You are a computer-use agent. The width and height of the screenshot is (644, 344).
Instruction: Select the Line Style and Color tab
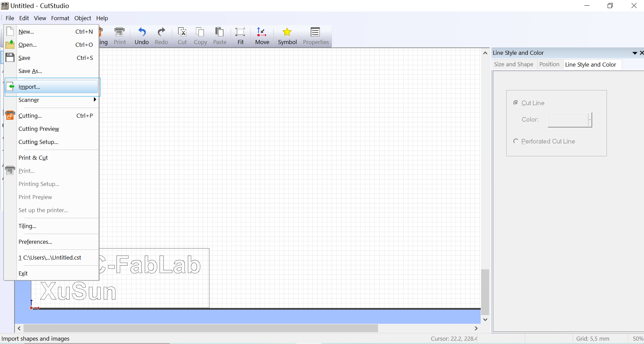590,65
